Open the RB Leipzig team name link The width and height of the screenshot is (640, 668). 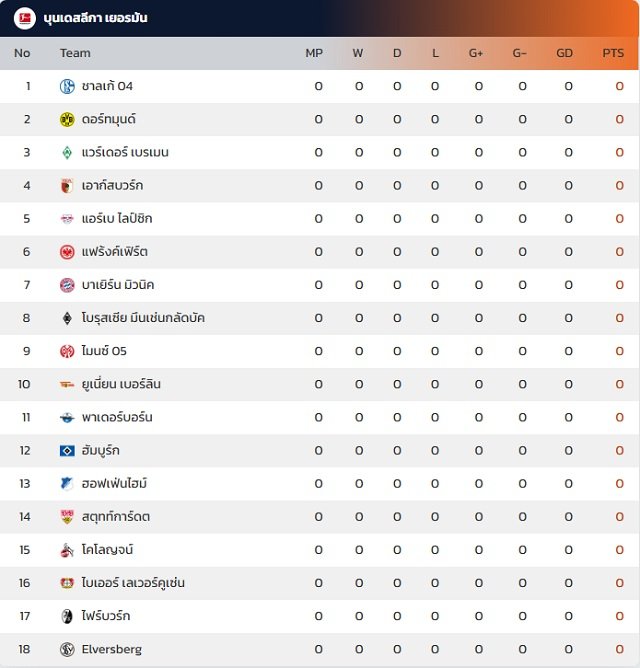click(x=117, y=219)
